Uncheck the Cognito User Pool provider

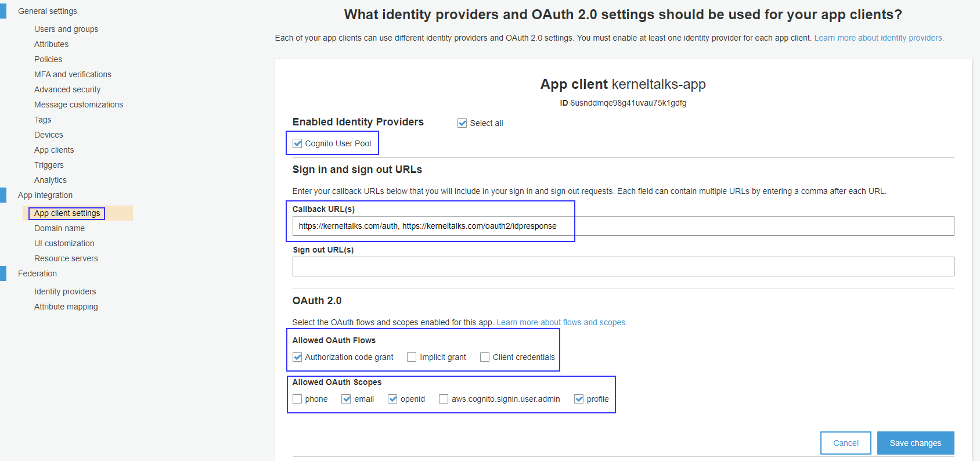[298, 143]
